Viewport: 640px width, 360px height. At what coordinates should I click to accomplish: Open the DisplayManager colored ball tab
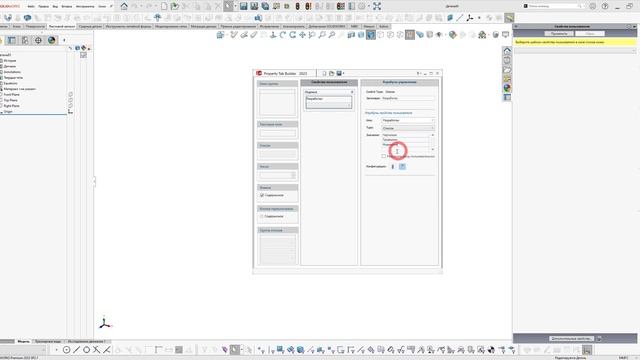(x=51, y=40)
